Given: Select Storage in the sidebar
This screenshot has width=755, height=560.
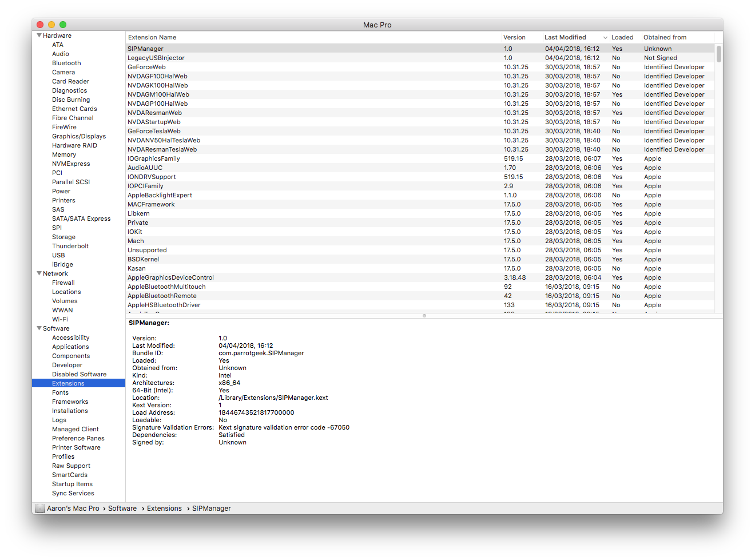Looking at the screenshot, I should coord(63,237).
